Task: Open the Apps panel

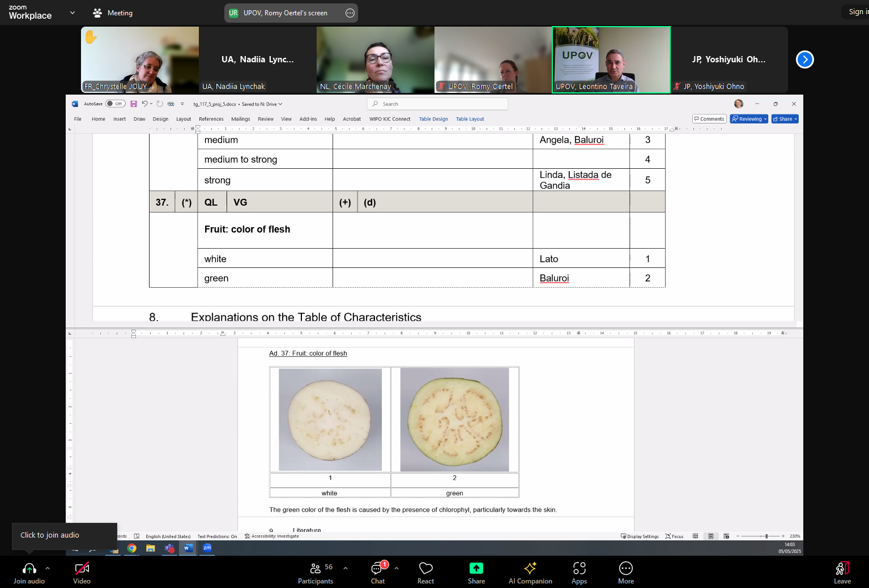Action: (x=579, y=569)
